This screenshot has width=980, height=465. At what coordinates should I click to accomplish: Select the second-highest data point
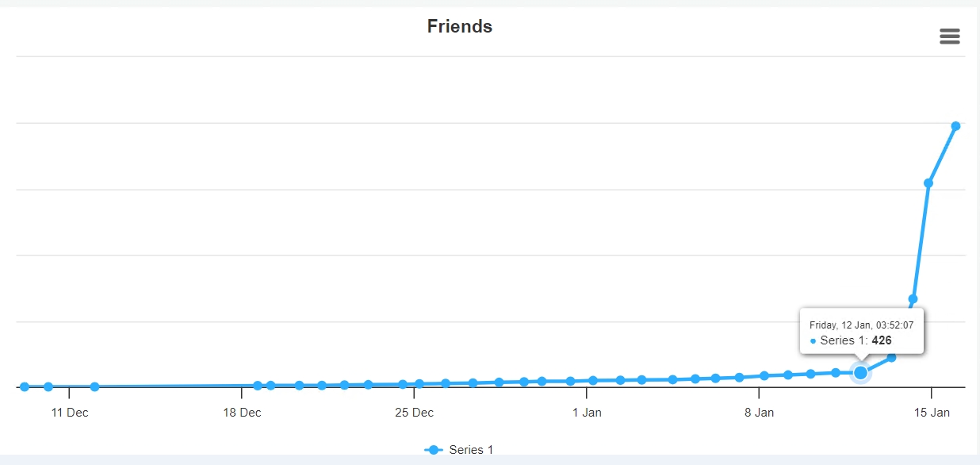point(928,183)
